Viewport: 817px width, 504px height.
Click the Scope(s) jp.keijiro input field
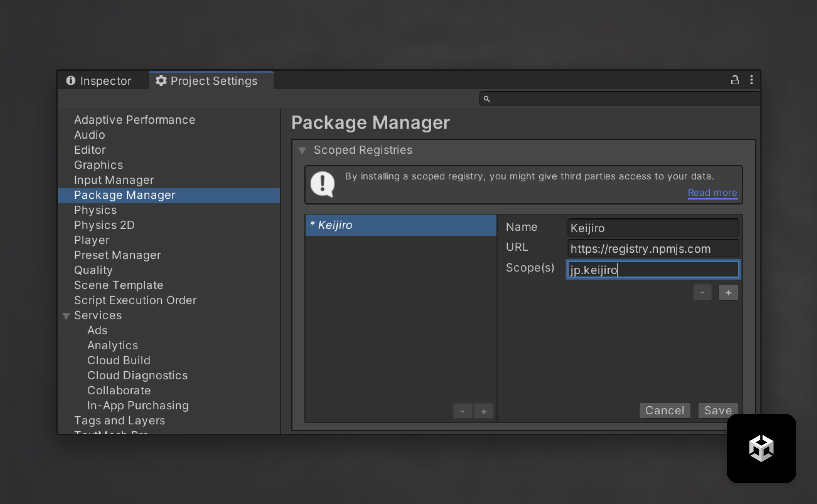point(653,270)
